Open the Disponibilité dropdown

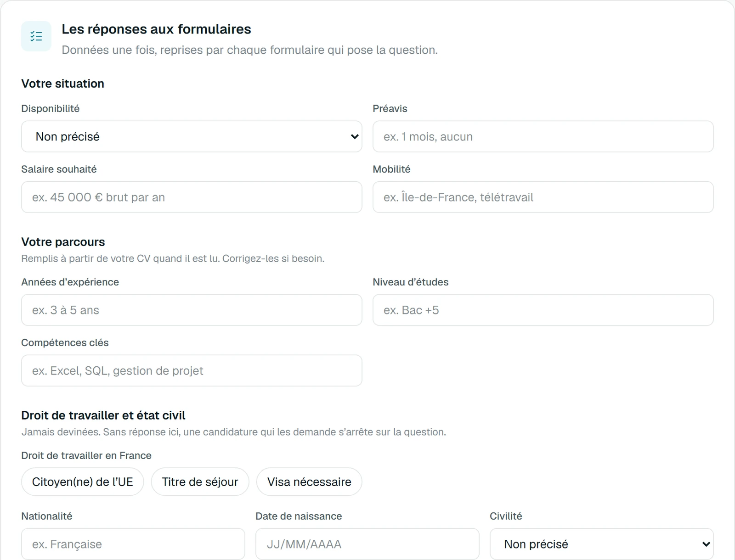[x=192, y=136]
